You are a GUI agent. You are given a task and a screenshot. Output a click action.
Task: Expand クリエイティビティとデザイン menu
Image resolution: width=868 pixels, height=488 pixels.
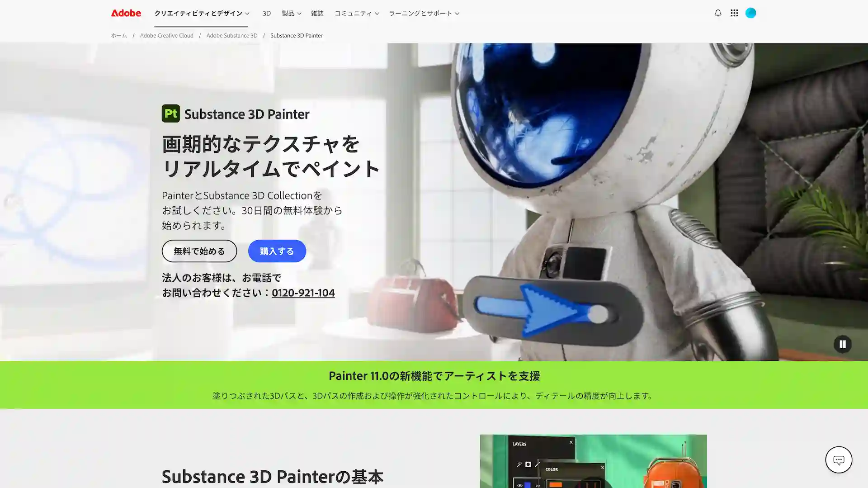201,13
